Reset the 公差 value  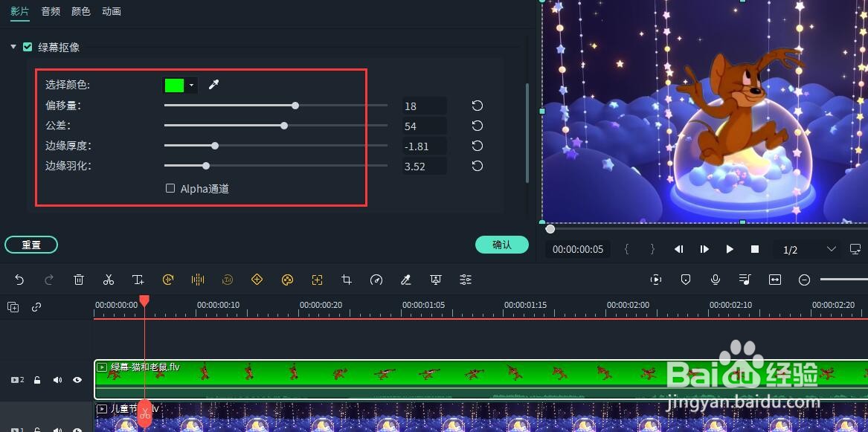pyautogui.click(x=478, y=126)
